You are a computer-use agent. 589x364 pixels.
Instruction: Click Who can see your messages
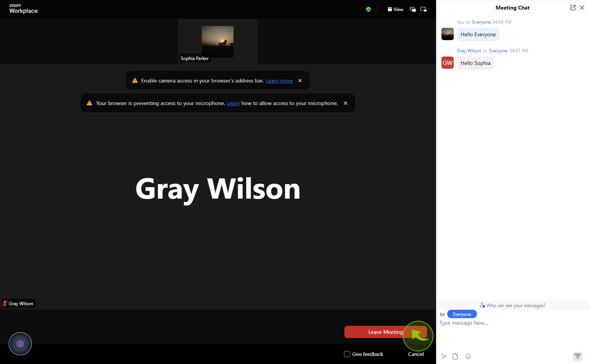(513, 306)
